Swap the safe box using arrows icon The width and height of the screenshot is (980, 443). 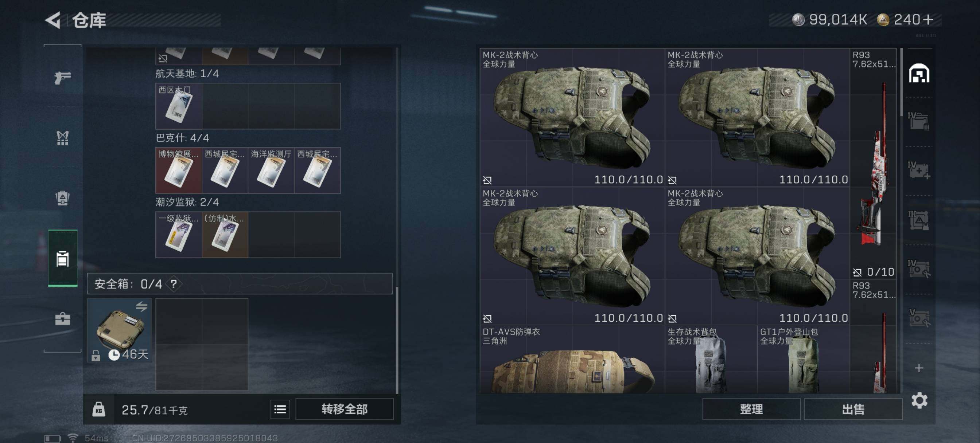click(141, 306)
